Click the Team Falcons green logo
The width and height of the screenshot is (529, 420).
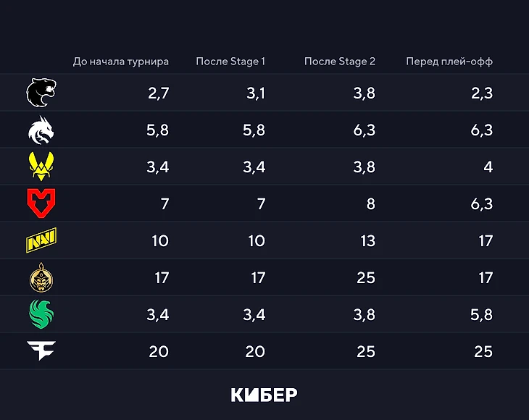pos(41,314)
